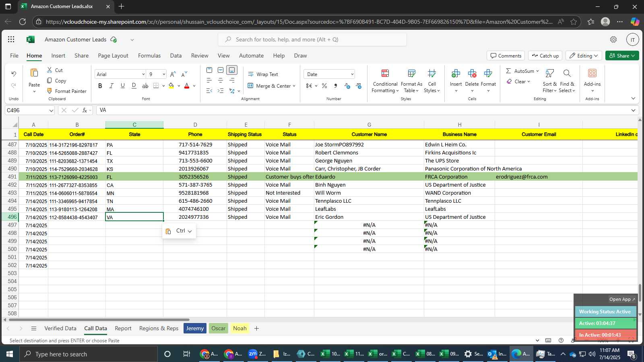The image size is (644, 362).
Task: Open Conditional Formatting
Action: pos(385,81)
